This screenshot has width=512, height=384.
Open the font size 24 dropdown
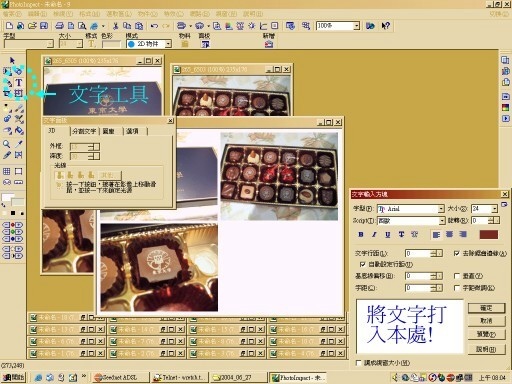pyautogui.click(x=494, y=209)
